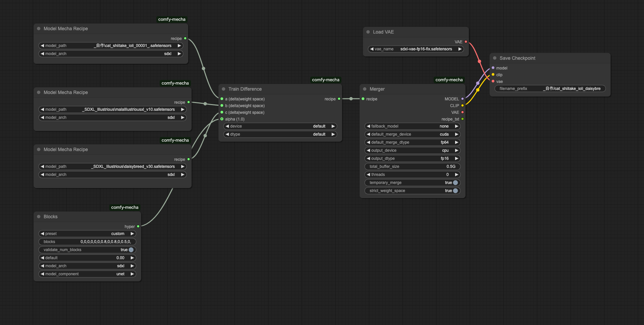
Task: Edit the filename_prefix field in Save Checkpoint
Action: (x=550, y=88)
